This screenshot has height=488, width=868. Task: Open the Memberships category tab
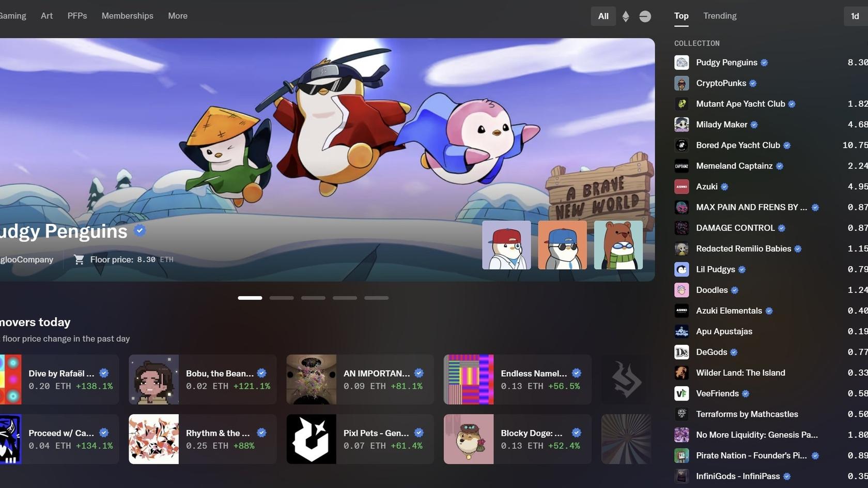[x=128, y=16]
